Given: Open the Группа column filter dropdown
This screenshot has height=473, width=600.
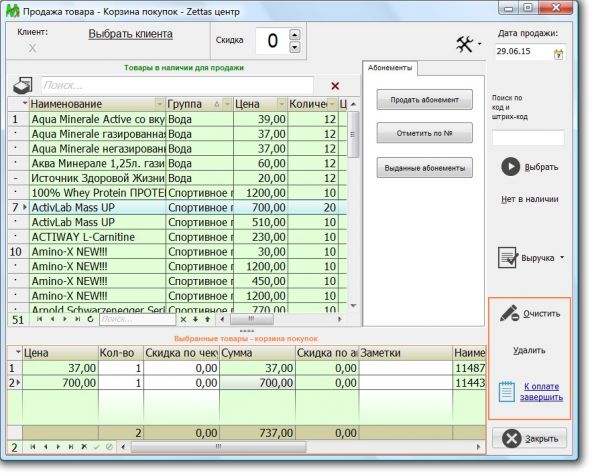Looking at the screenshot, I should 226,104.
